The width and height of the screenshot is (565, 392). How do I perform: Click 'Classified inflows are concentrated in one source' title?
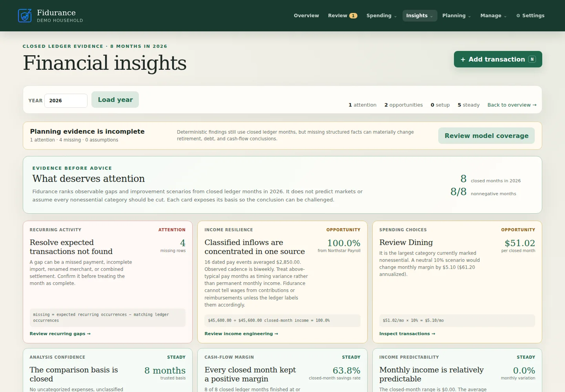pos(255,247)
